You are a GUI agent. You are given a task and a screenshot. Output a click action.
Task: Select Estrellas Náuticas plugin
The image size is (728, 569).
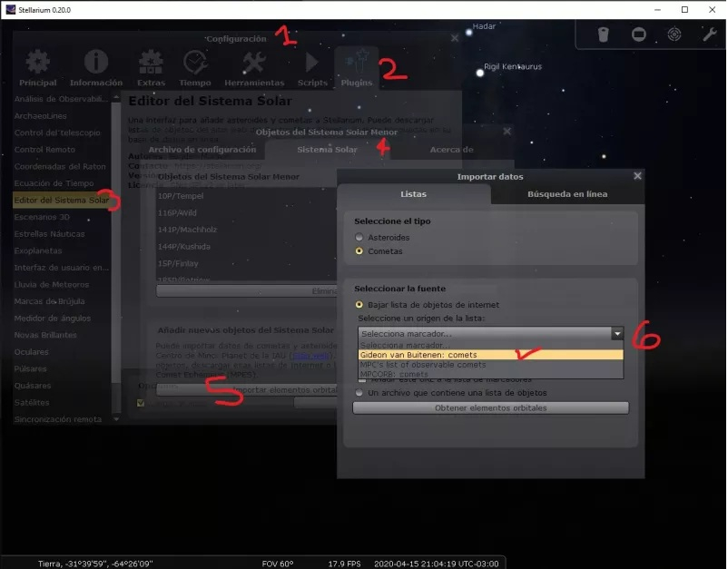62,234
